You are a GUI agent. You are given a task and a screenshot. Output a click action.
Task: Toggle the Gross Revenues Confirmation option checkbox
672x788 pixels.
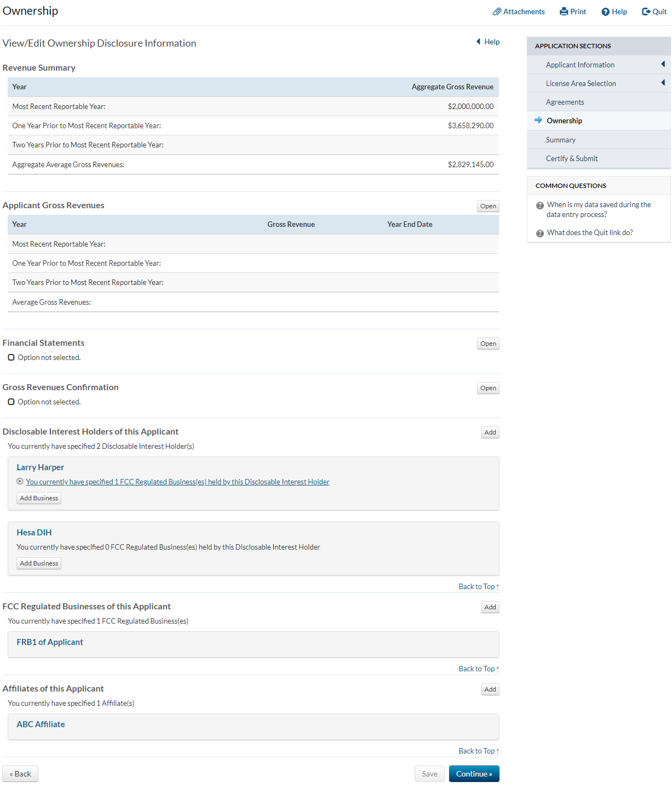(11, 402)
